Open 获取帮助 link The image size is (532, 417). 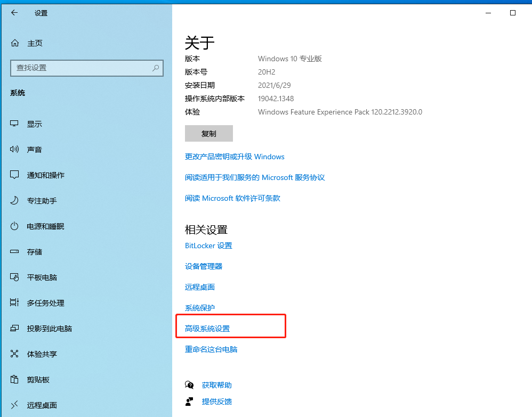(217, 385)
